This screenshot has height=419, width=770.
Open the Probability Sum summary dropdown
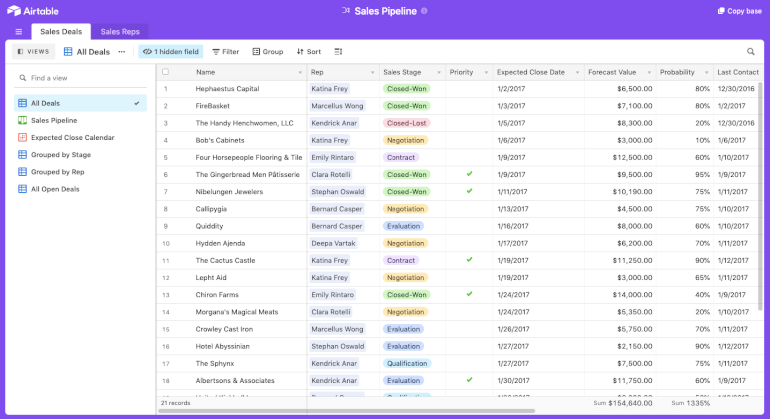[690, 403]
